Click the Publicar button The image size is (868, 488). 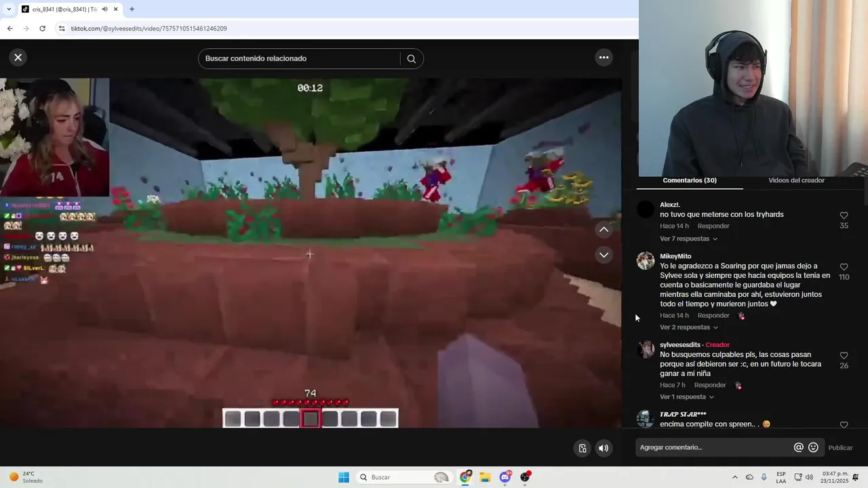point(840,447)
